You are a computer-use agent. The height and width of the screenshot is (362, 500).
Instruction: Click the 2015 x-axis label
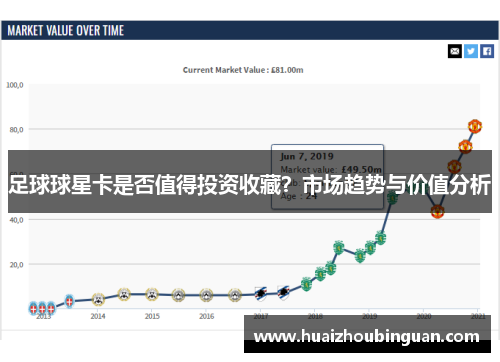coord(152,316)
